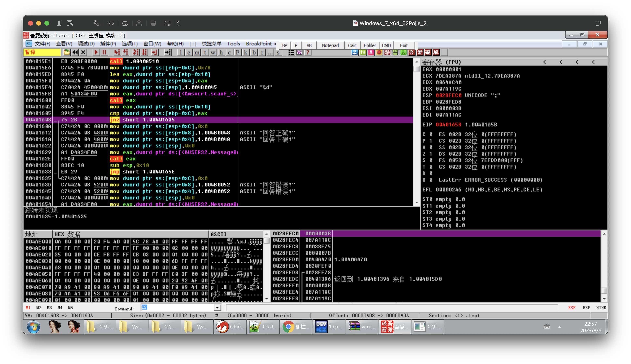The width and height of the screenshot is (631, 364).
Task: Open the 选项(T) menu
Action: point(129,44)
